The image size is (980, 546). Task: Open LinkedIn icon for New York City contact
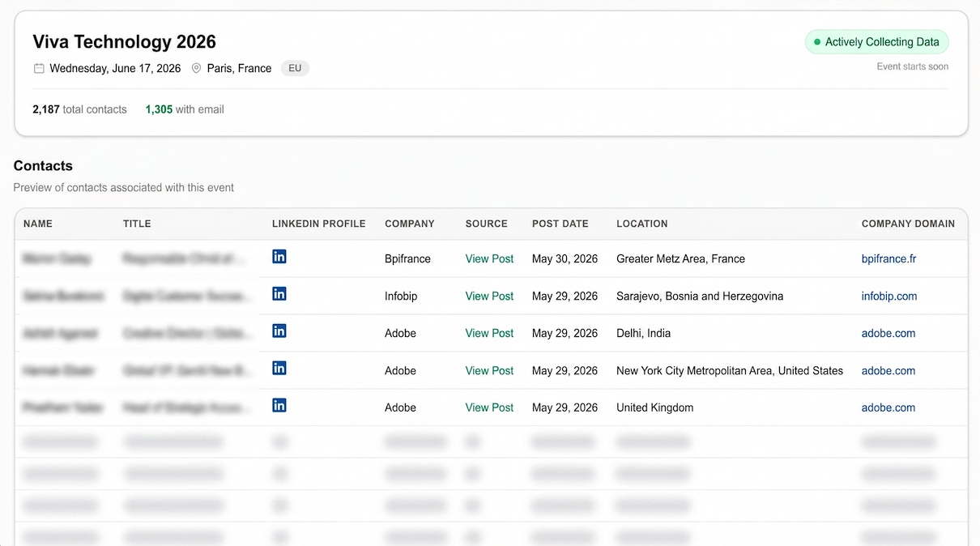tap(279, 368)
